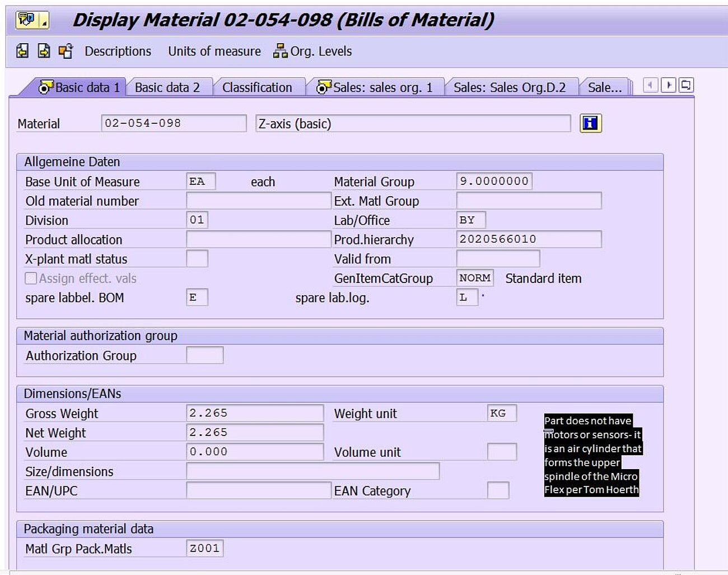Click the Units of measure button
The height and width of the screenshot is (575, 728).
pos(214,52)
